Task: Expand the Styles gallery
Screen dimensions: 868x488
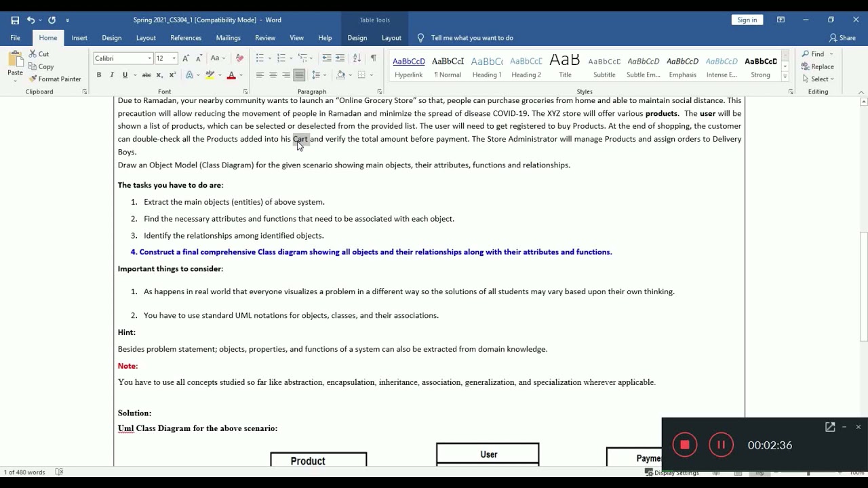Action: coord(785,77)
